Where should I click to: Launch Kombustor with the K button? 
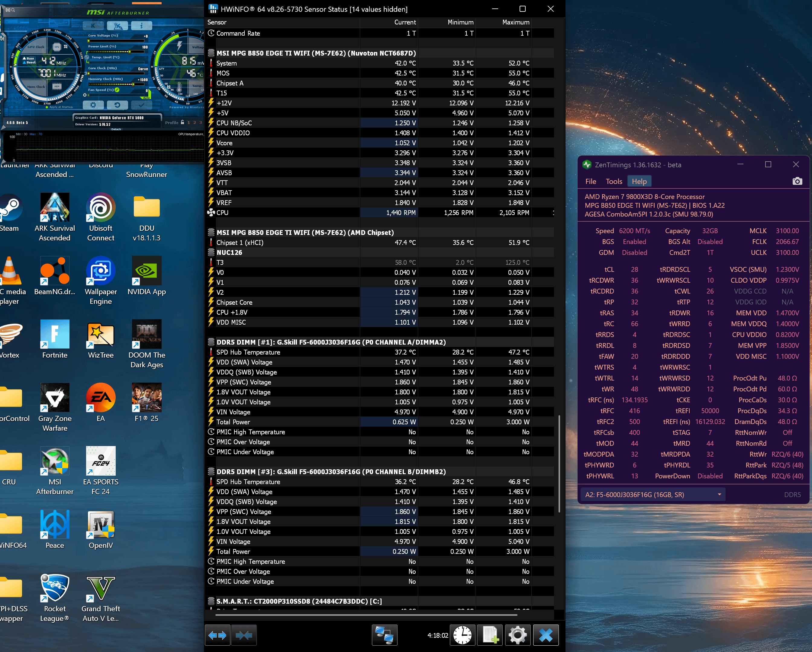(x=93, y=26)
